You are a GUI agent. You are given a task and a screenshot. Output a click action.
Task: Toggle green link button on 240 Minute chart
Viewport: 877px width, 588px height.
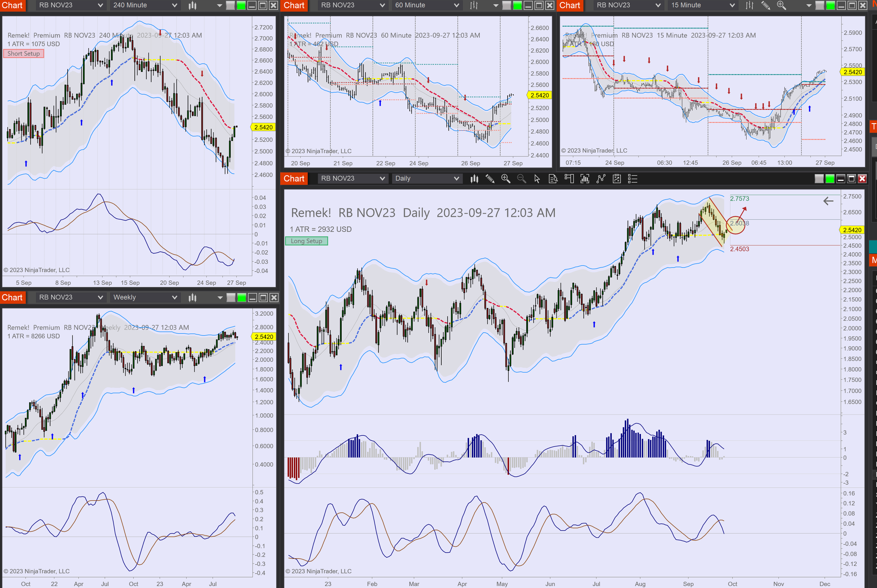241,5
